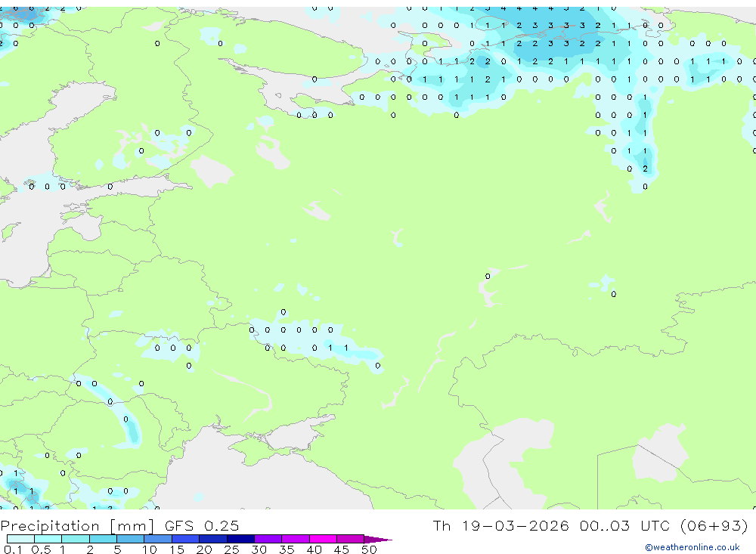Select the 30–35 mm violet legend box
756x554 pixels.
point(268,539)
